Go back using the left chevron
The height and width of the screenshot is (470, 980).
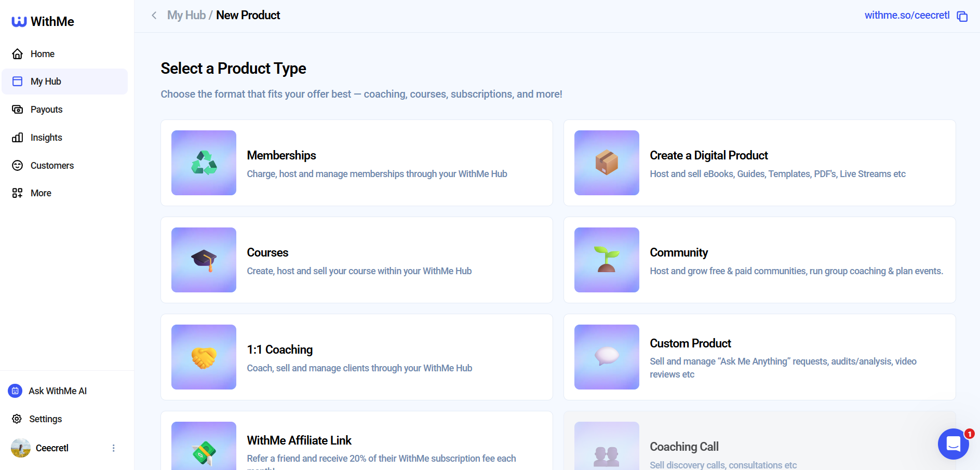(154, 16)
